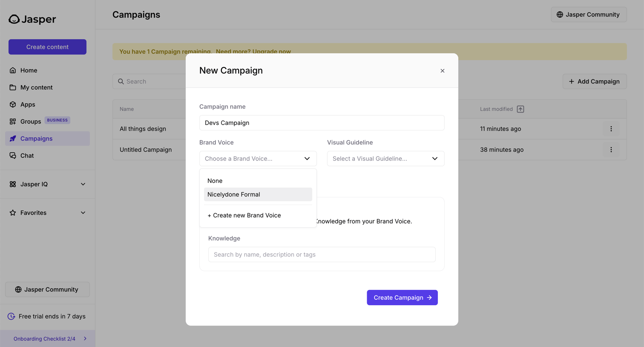
Task: Open the Visual Guideline dropdown
Action: pos(386,159)
